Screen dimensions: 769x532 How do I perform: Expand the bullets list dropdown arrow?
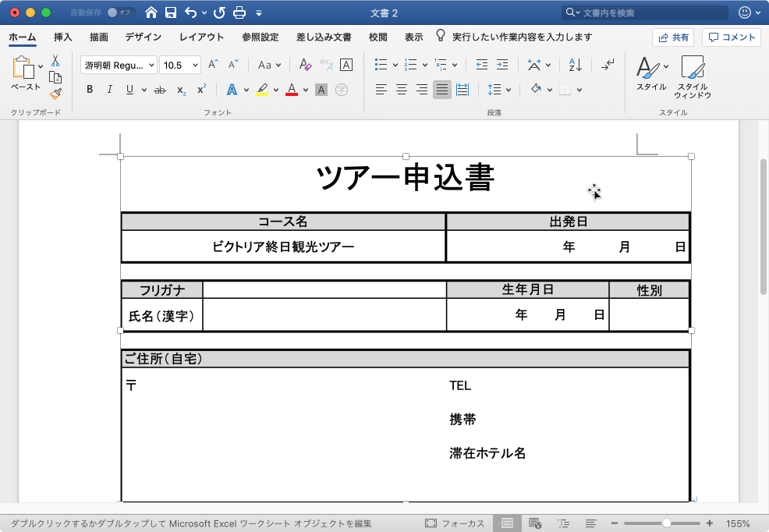point(395,65)
